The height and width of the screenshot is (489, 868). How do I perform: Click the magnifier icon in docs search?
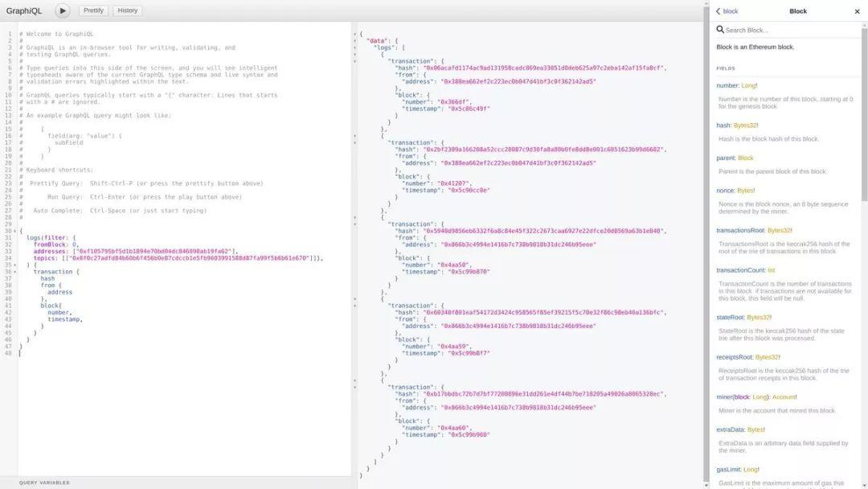[x=719, y=29]
